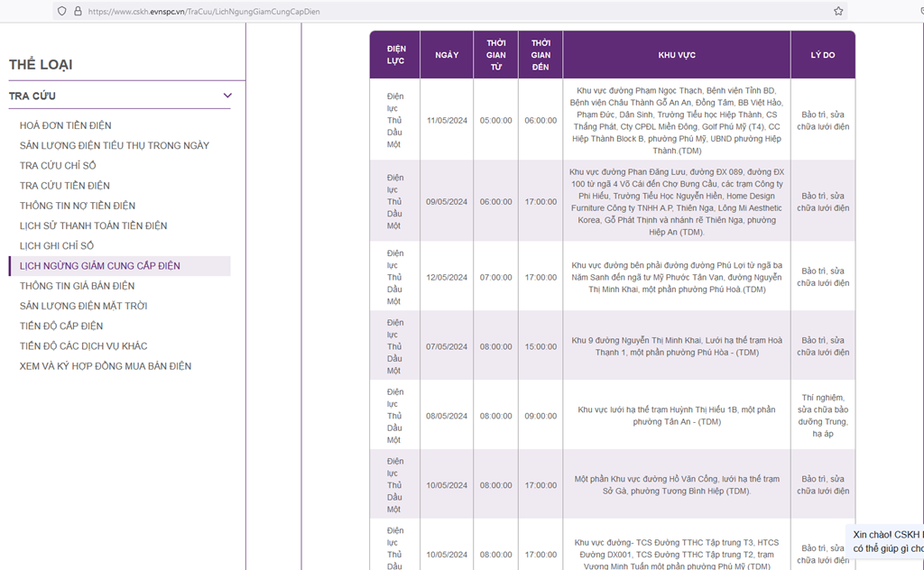
Task: Open THÔNG TIN NỢ TIỀN ĐIỆN
Action: (78, 206)
